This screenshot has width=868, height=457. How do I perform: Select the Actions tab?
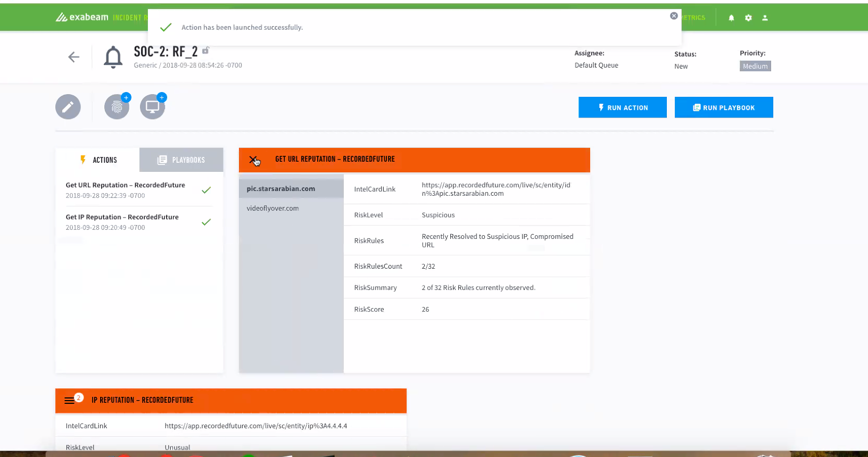98,160
